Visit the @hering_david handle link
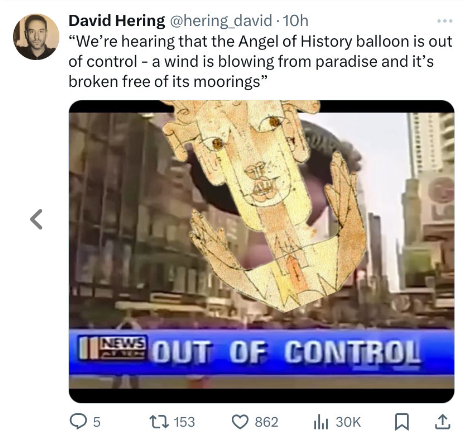469x443 pixels. pos(221,21)
